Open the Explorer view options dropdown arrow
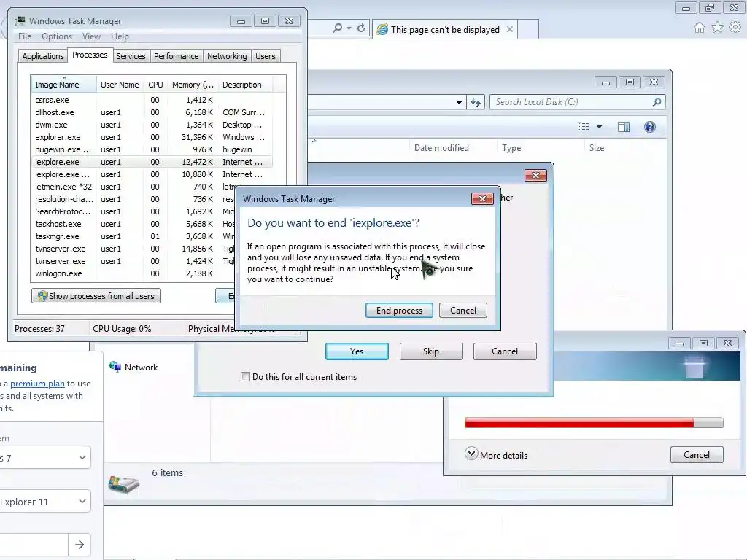 (600, 127)
